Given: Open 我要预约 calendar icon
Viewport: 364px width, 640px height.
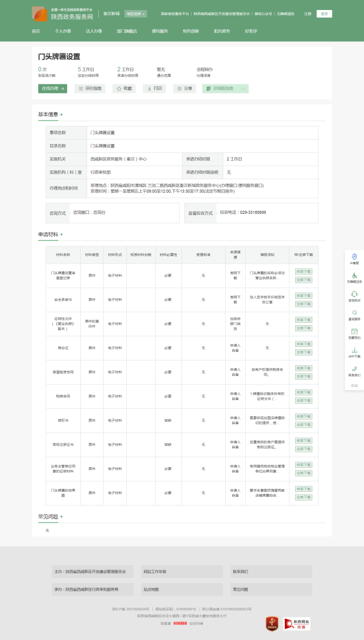Looking at the screenshot, I should pyautogui.click(x=354, y=331).
